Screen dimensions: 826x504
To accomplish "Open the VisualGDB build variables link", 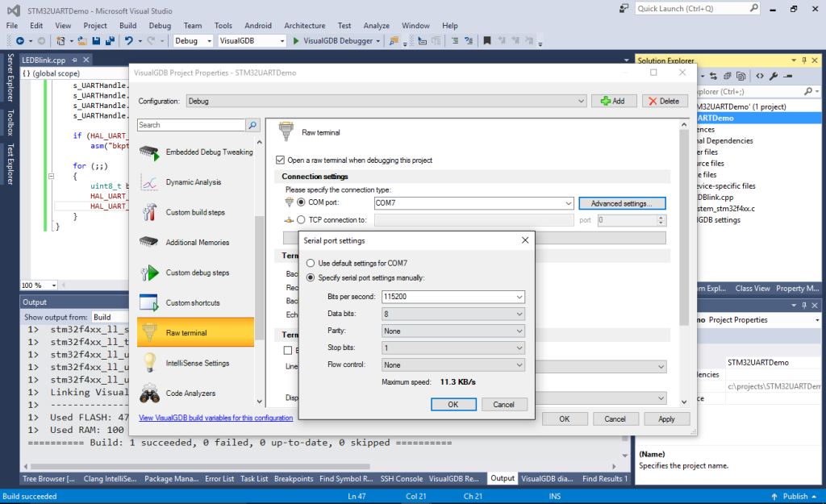I will [215, 418].
